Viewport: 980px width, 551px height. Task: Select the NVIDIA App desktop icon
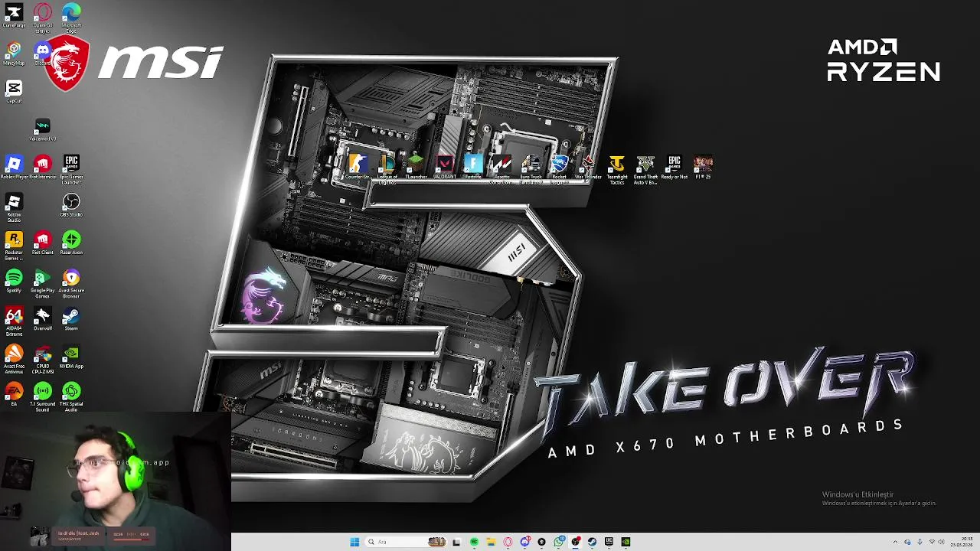coord(71,357)
